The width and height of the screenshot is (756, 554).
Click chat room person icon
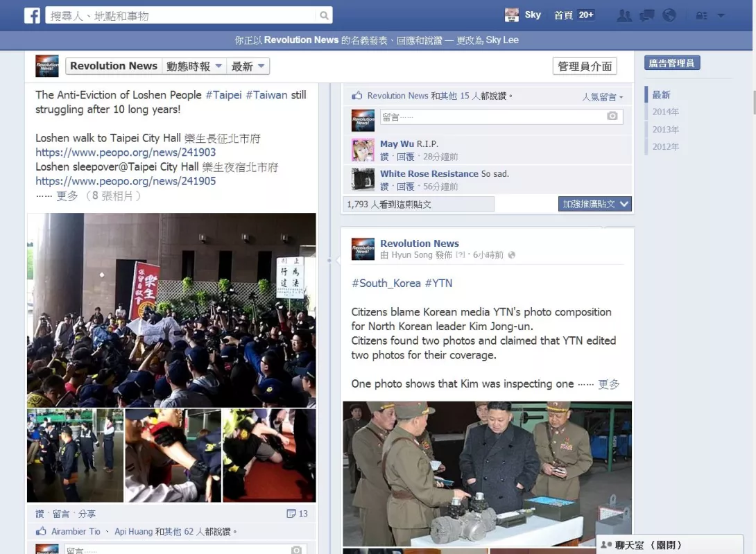point(606,545)
